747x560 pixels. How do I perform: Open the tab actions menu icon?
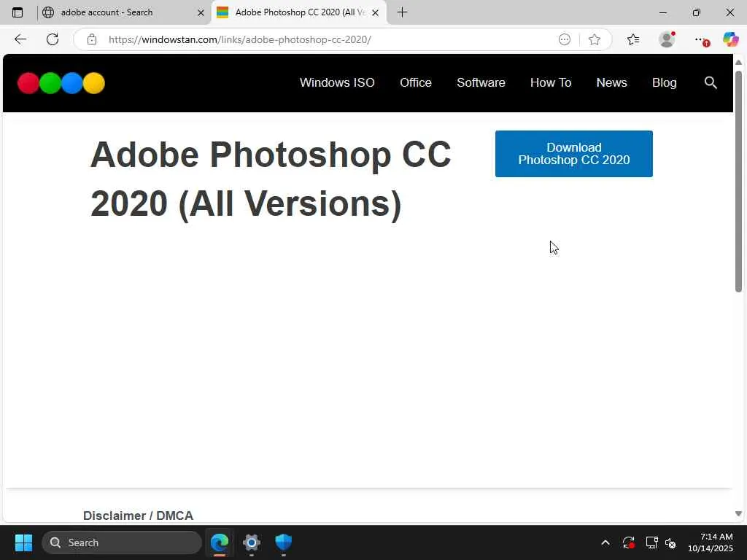[18, 12]
